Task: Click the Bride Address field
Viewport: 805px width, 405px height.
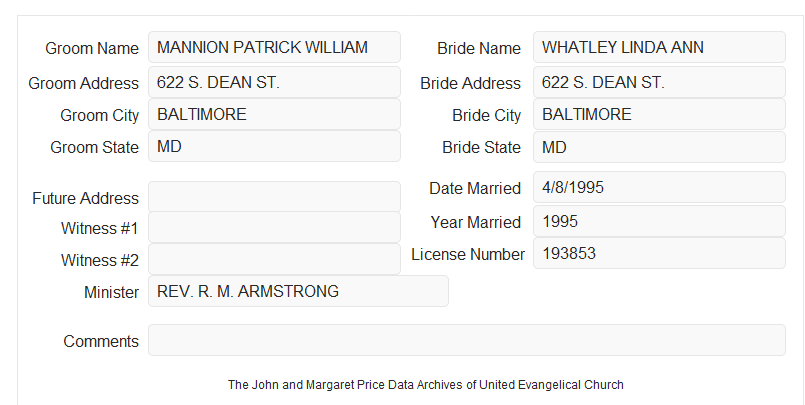Action: [659, 82]
